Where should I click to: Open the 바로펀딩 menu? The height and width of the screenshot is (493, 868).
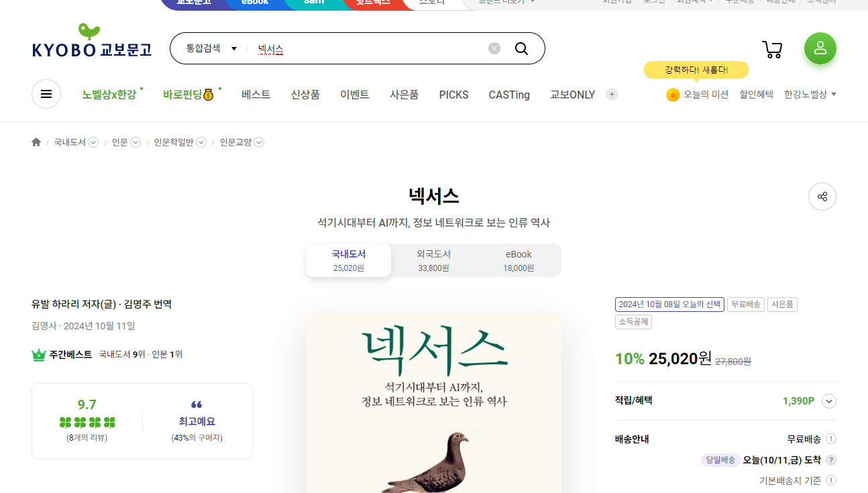coord(188,95)
